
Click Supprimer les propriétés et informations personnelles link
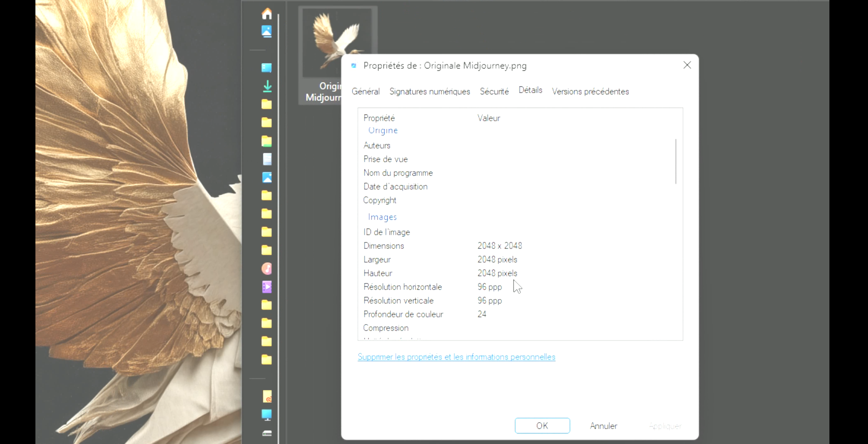[x=456, y=357]
